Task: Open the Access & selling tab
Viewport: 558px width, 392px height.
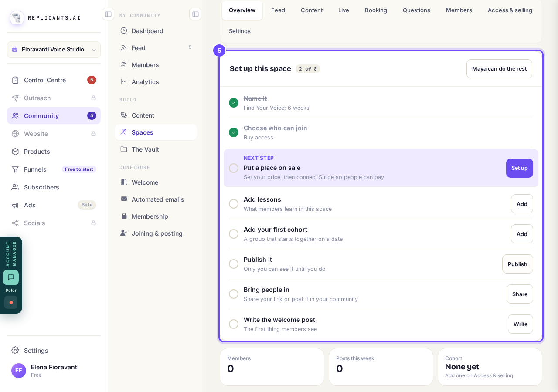Action: [x=510, y=10]
